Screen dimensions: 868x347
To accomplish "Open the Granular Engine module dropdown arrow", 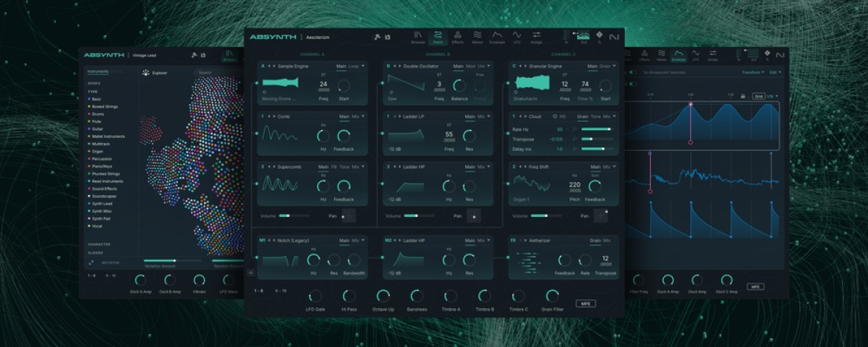I will pyautogui.click(x=614, y=66).
